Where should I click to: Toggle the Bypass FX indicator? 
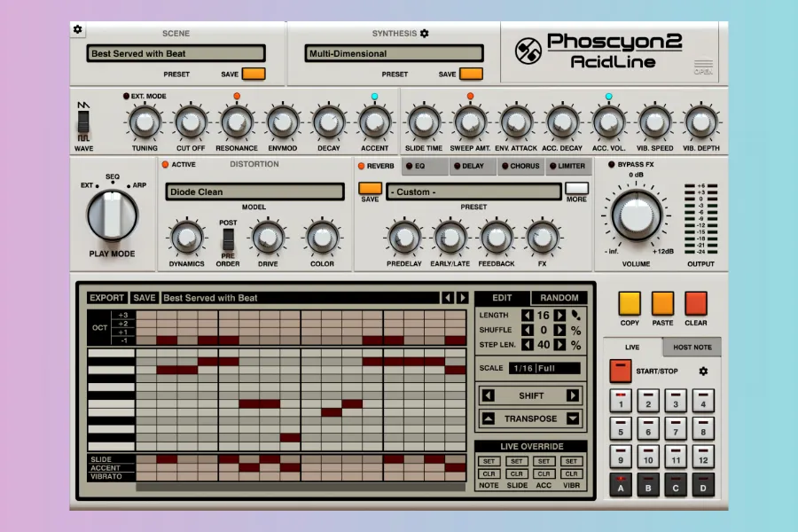613,165
